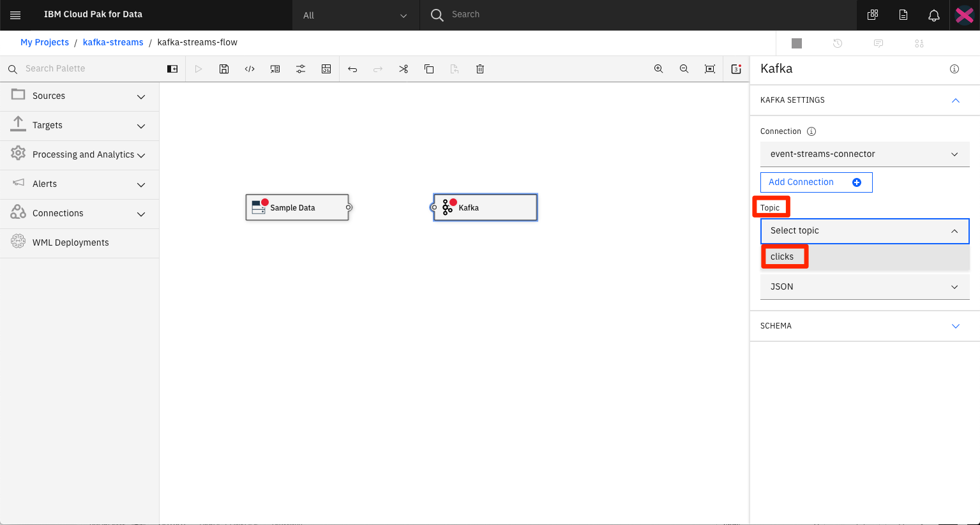980x525 pixels.
Task: Go to kafka-streams project breadcrumb
Action: [113, 42]
